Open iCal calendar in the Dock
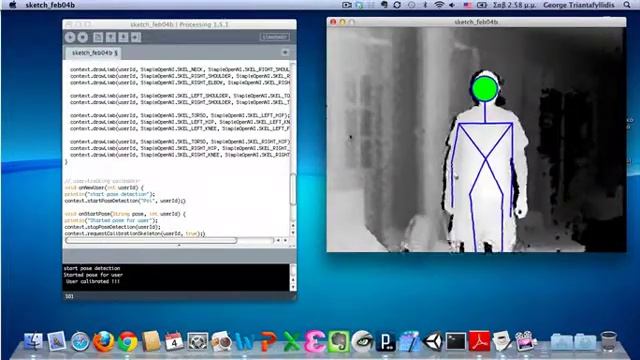The width and height of the screenshot is (640, 360). (174, 341)
